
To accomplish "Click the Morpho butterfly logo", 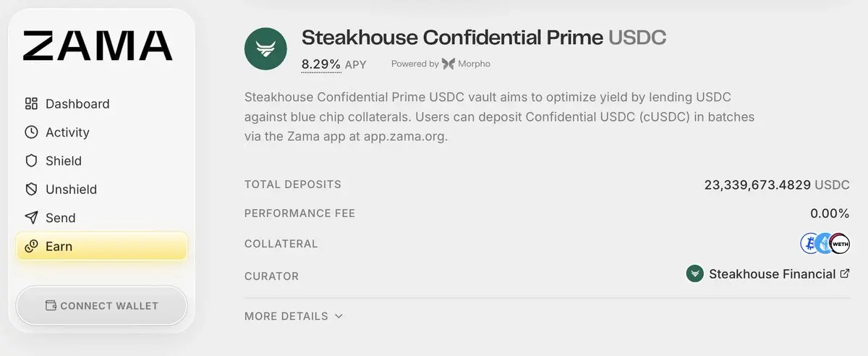I will click(x=448, y=64).
